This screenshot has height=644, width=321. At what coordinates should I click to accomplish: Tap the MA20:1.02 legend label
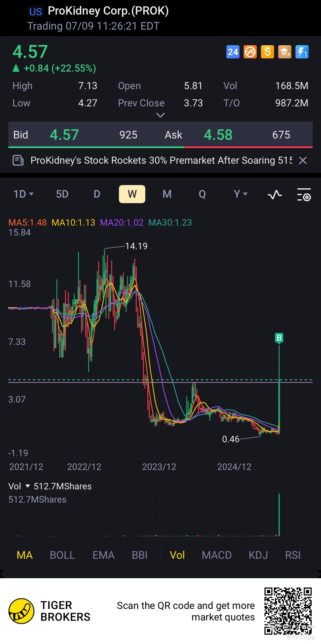coord(122,222)
